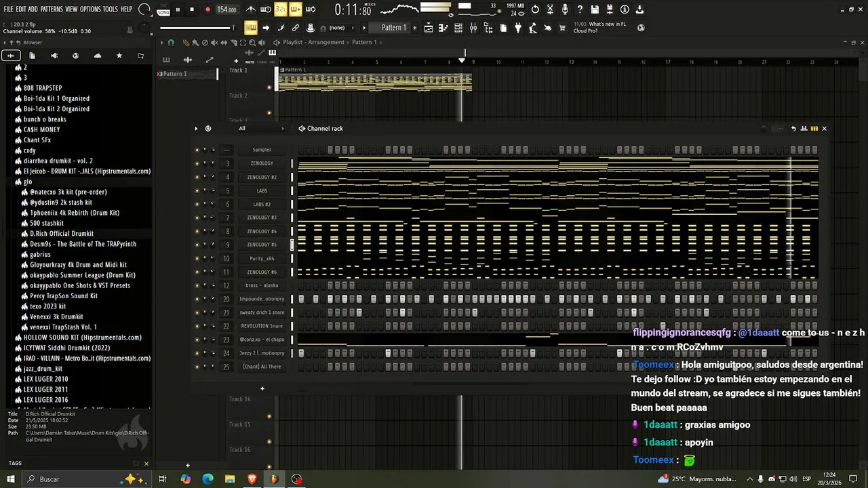Mute the REVOLUTION Snare channel LED
Screen dimensions: 868x488
[197, 326]
